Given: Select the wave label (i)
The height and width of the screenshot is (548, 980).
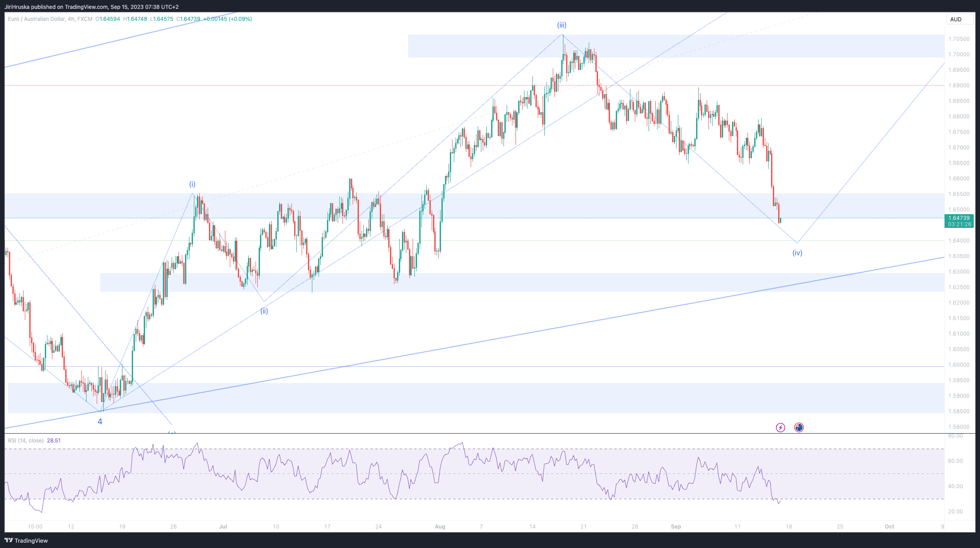Looking at the screenshot, I should pos(192,184).
